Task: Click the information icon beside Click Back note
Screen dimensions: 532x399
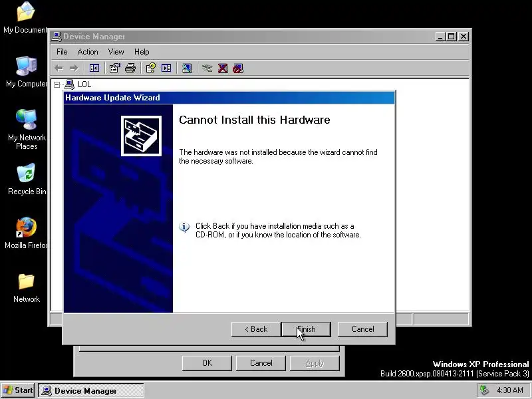Action: 184,227
